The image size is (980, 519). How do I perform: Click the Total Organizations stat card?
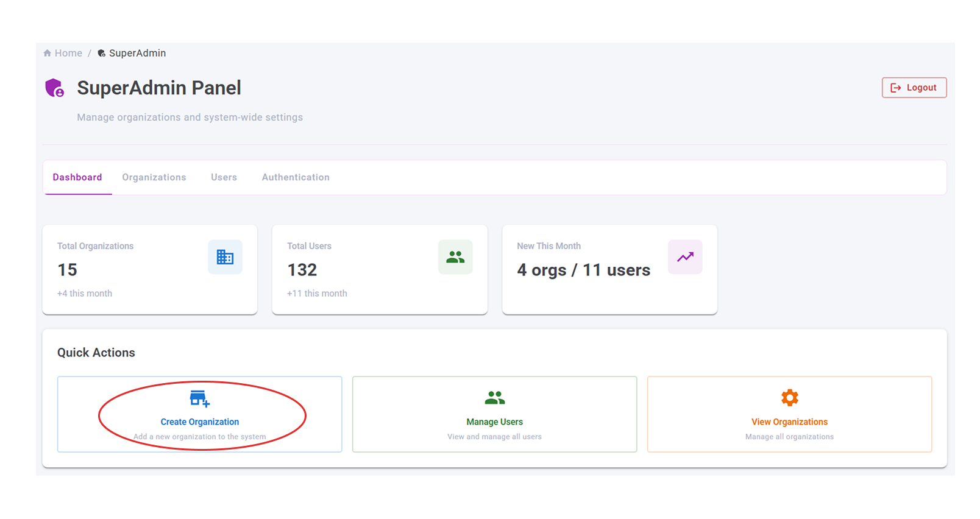click(149, 270)
